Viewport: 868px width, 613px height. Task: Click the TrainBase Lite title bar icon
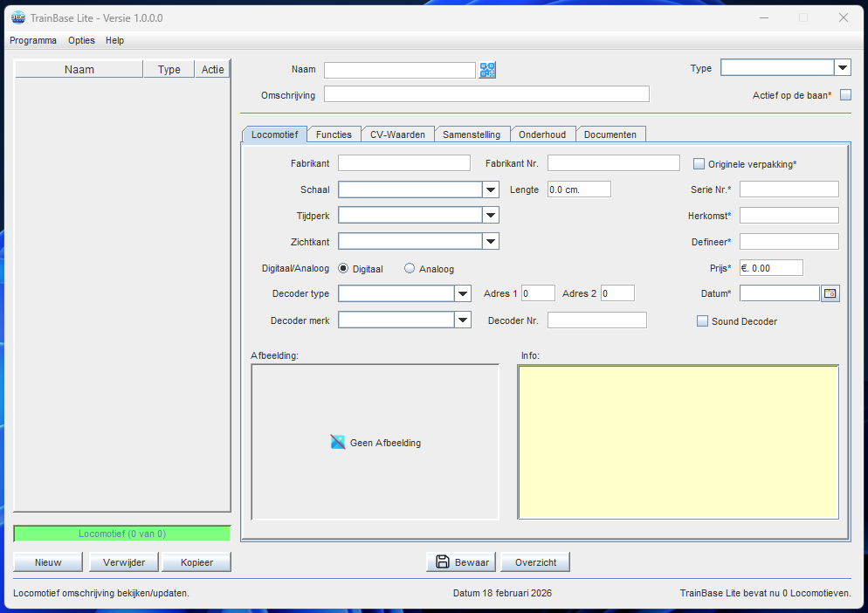point(17,17)
